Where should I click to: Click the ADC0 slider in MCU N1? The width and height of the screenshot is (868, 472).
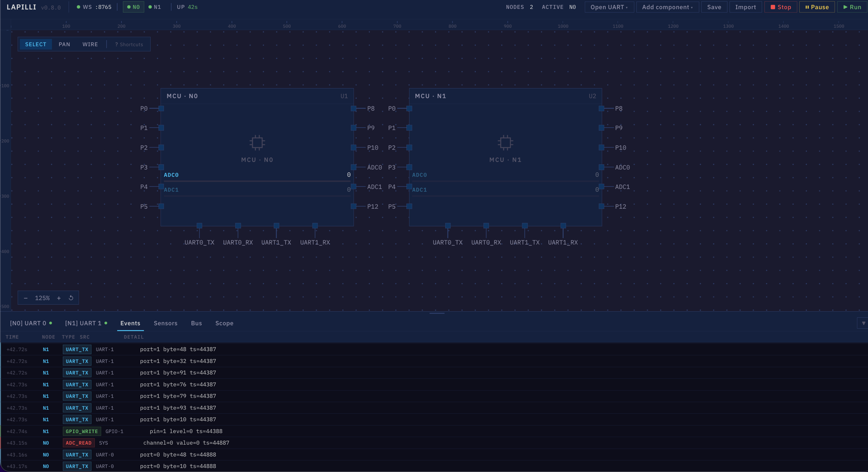coord(505,181)
